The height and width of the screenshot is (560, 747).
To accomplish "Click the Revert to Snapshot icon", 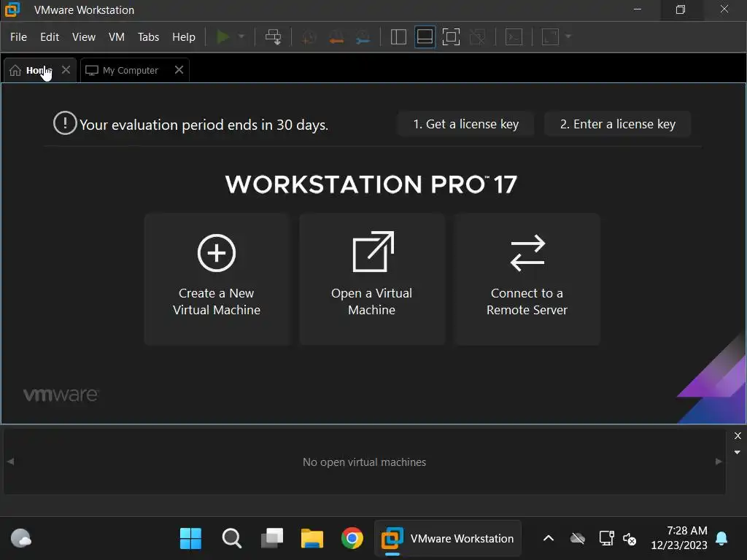I will [x=336, y=37].
